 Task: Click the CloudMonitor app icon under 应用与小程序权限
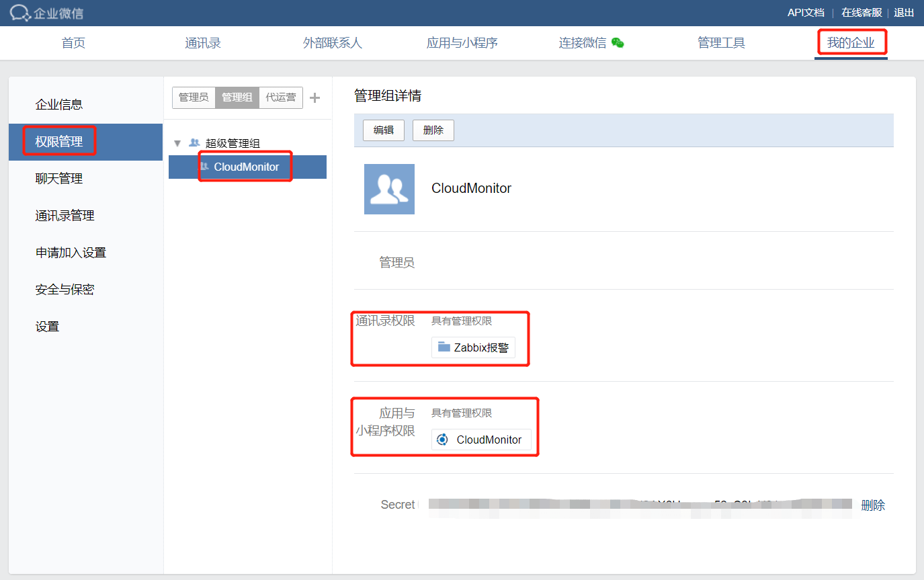pos(443,440)
